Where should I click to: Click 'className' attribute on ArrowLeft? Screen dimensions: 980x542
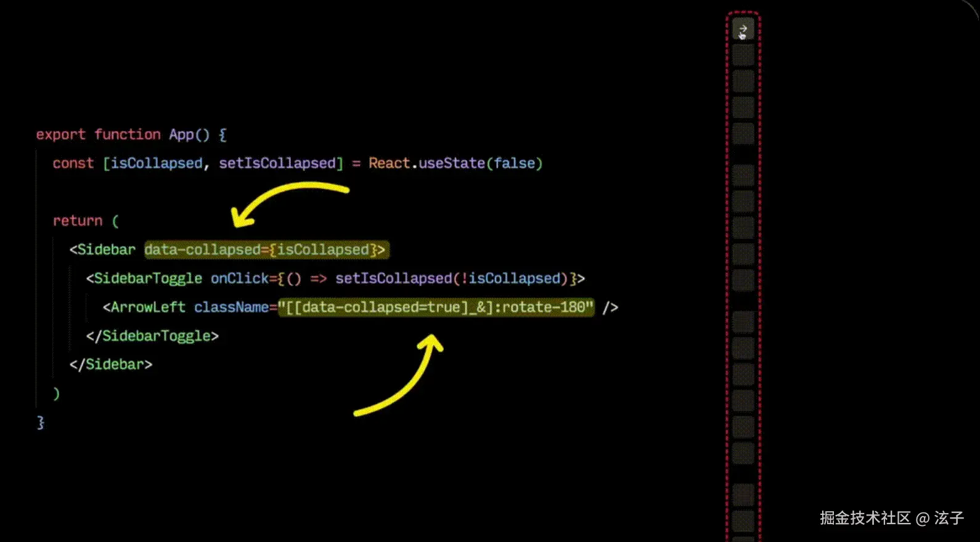pyautogui.click(x=231, y=307)
